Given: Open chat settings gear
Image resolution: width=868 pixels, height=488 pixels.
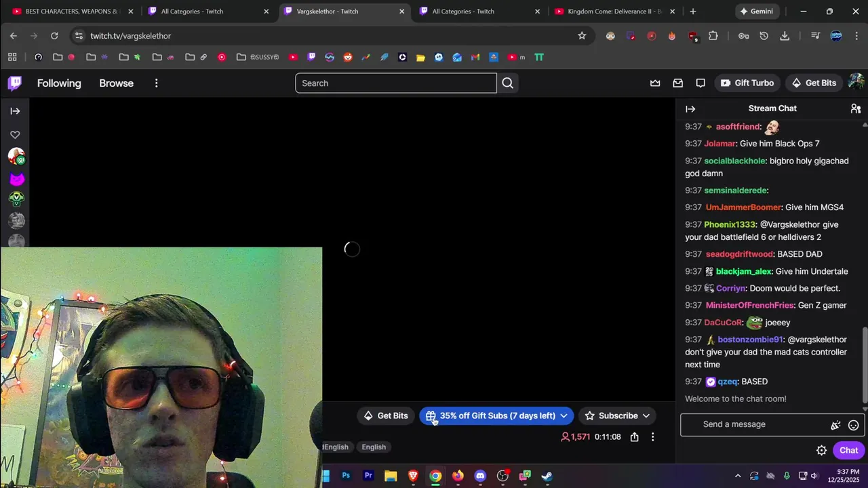Looking at the screenshot, I should coord(821,451).
